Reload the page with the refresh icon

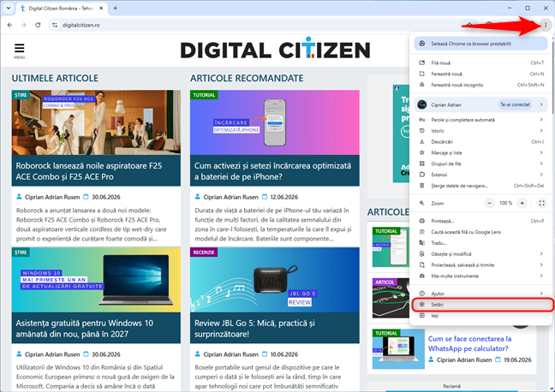coord(38,25)
